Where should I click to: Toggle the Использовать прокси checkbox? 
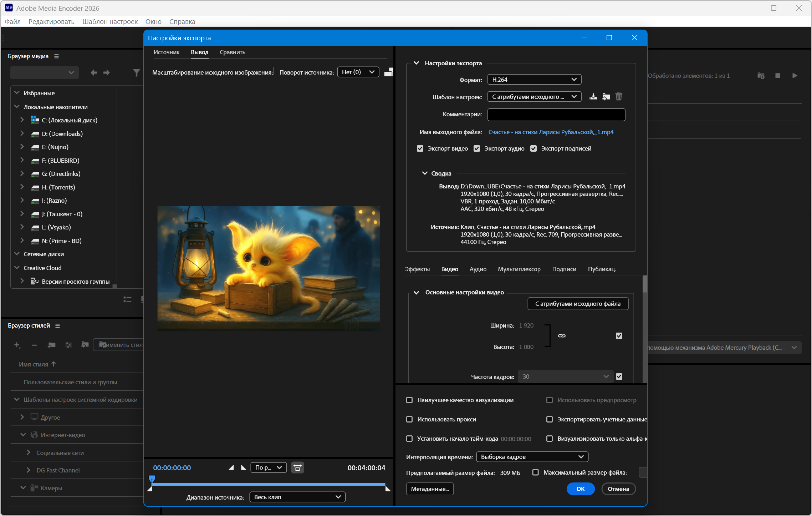click(409, 419)
